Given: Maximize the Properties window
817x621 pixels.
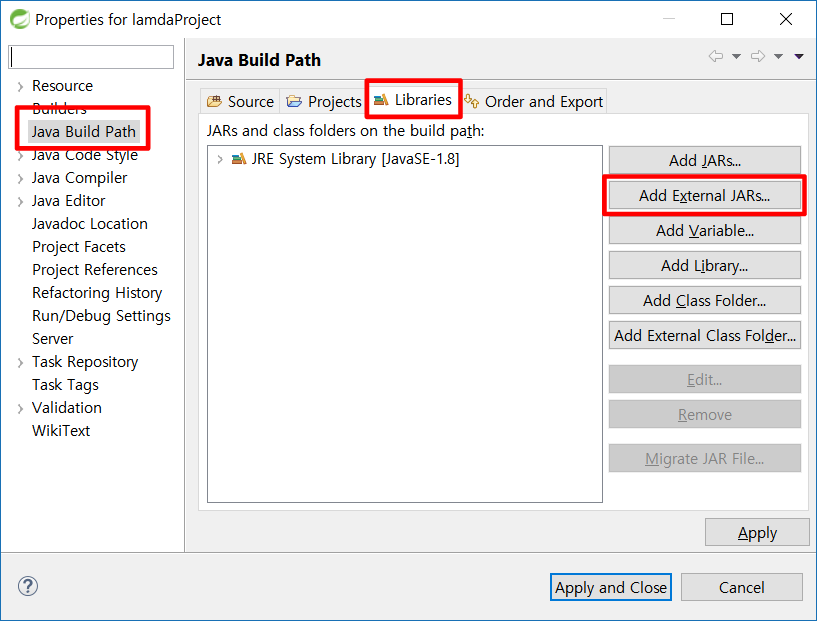Looking at the screenshot, I should (727, 19).
